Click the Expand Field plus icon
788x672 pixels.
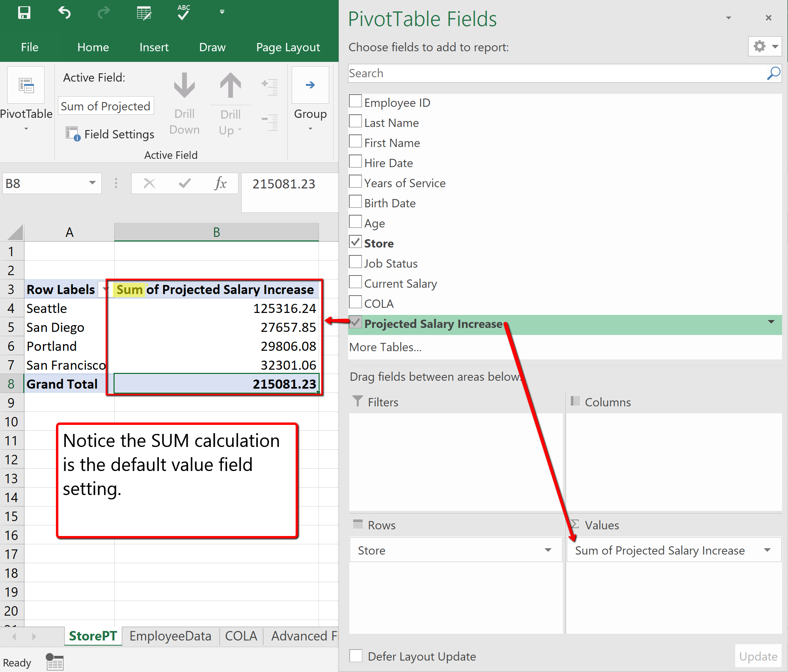tap(270, 87)
